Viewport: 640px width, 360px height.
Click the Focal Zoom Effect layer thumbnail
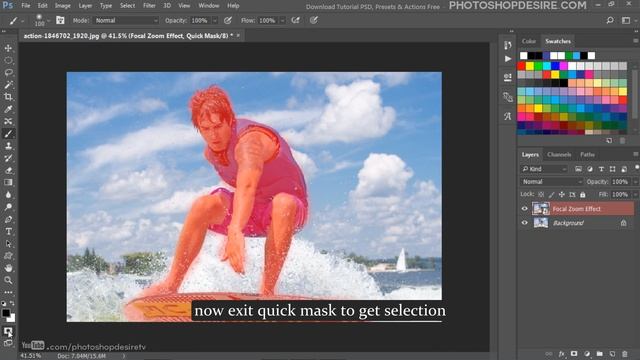pyautogui.click(x=541, y=209)
